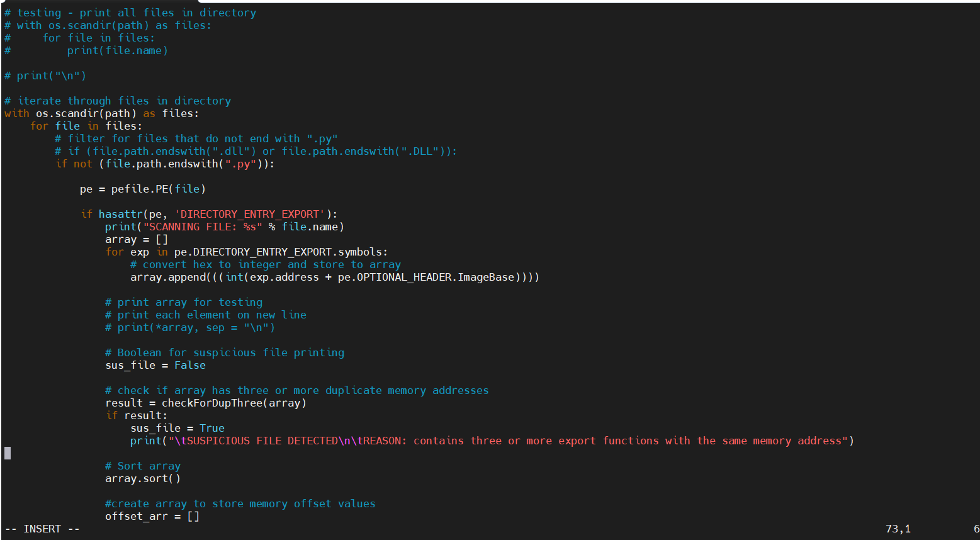The width and height of the screenshot is (980, 540).
Task: Select the 'DIRECTORY_ENTRY_EXPORT' string literal
Action: pos(249,214)
